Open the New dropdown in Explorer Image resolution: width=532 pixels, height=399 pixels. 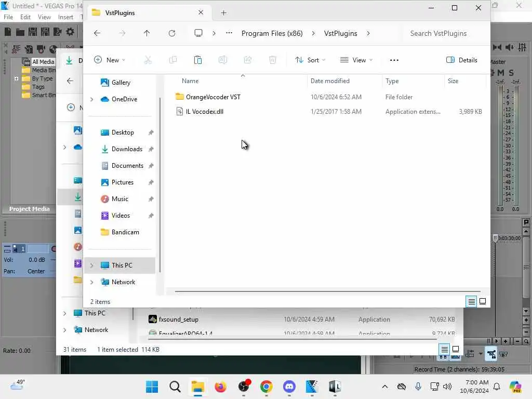coord(109,60)
